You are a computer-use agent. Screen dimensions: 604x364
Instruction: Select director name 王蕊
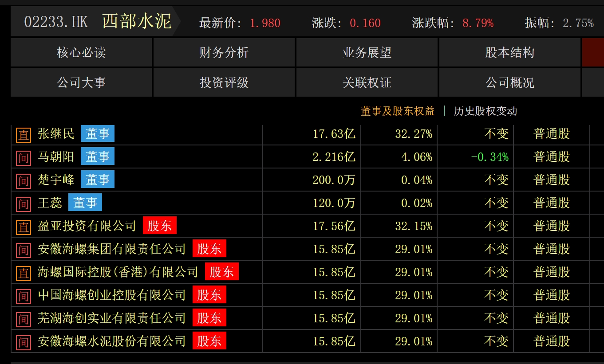tap(50, 203)
